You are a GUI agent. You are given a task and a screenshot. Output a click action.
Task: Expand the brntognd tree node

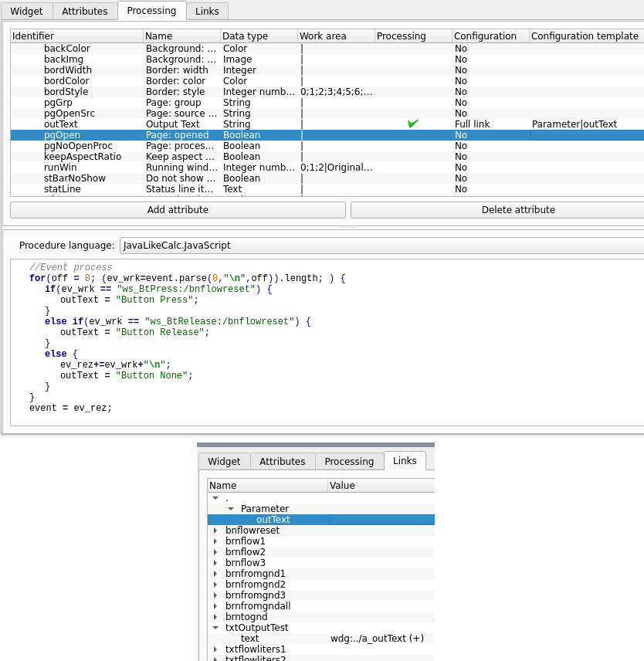215,617
